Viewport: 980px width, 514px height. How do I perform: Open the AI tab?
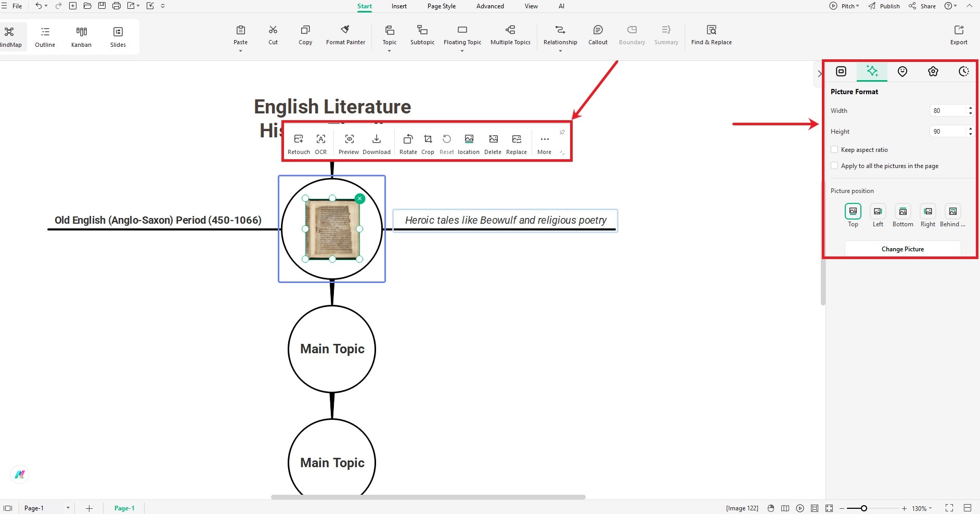[x=561, y=6]
